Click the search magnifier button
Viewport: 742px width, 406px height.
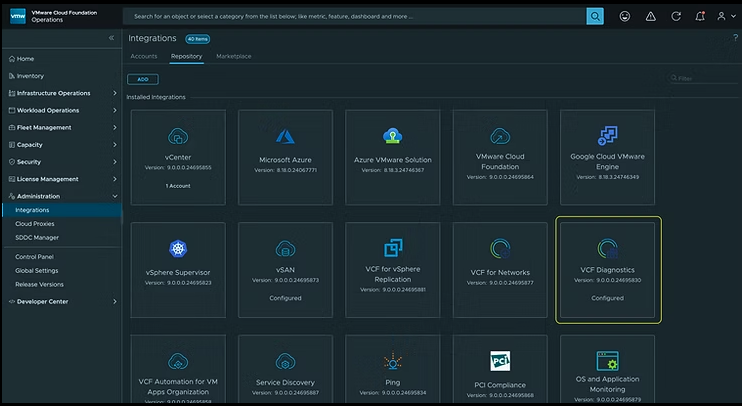point(595,16)
